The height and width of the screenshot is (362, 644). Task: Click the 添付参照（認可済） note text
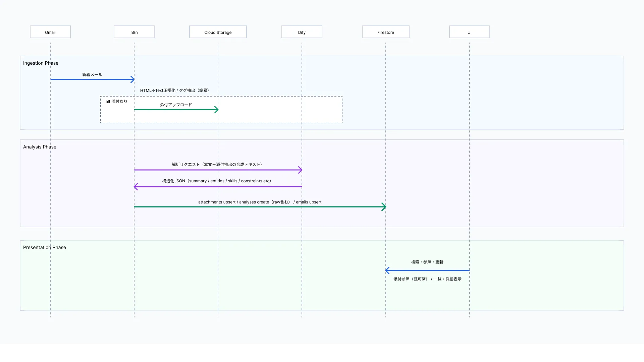427,279
